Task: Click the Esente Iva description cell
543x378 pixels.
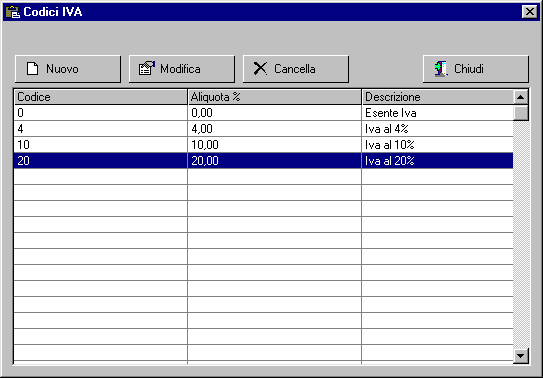Action: tap(437, 113)
